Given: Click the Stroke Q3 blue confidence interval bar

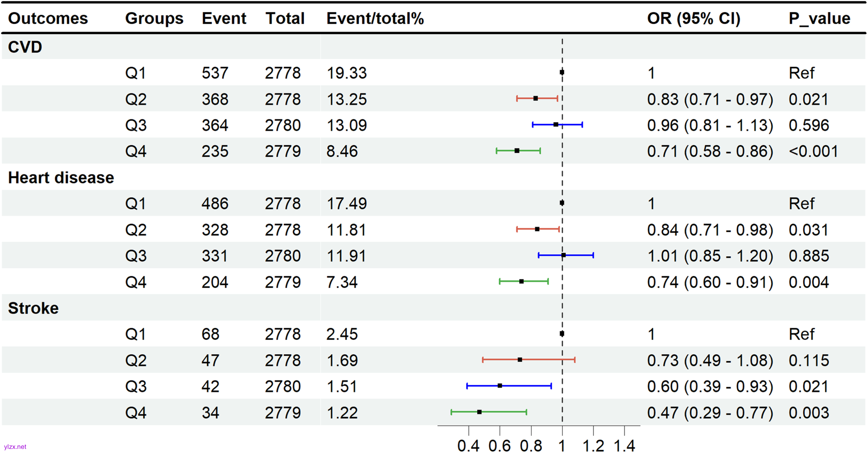Looking at the screenshot, I should pos(526,386).
